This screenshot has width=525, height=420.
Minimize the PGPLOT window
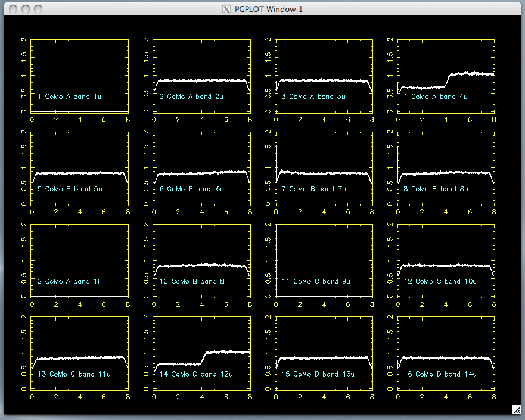pyautogui.click(x=25, y=9)
